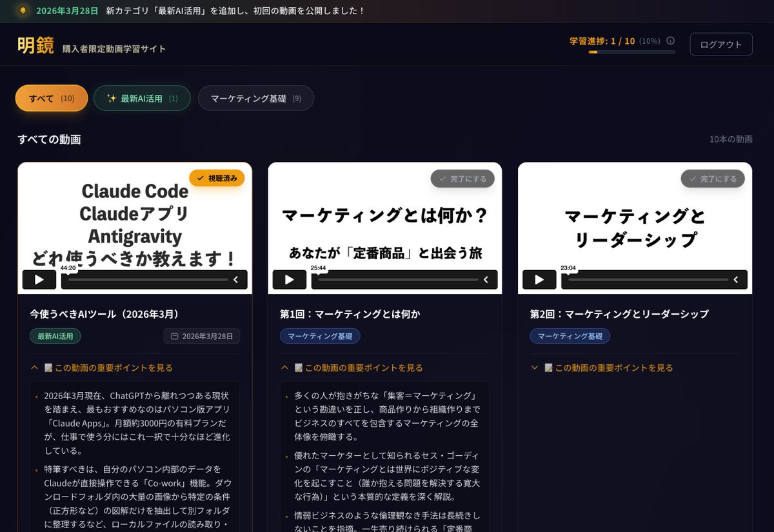
Task: Click the announcement banner text
Action: click(x=235, y=11)
